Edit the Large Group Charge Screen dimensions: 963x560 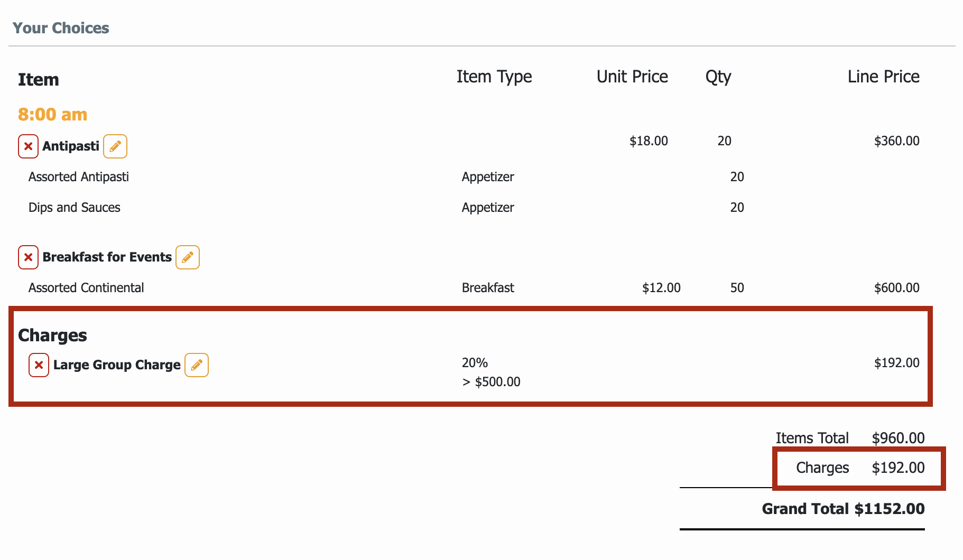tap(197, 365)
